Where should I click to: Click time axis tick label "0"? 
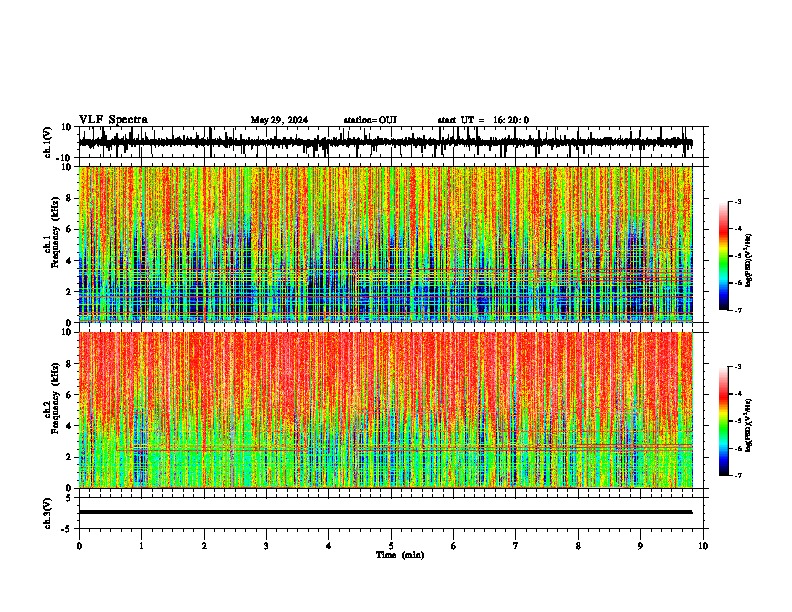[x=79, y=546]
